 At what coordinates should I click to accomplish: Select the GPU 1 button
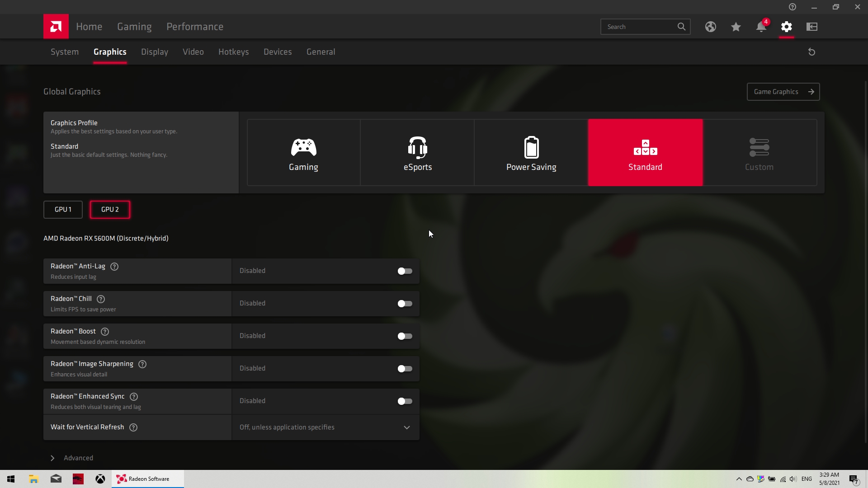coord(63,210)
